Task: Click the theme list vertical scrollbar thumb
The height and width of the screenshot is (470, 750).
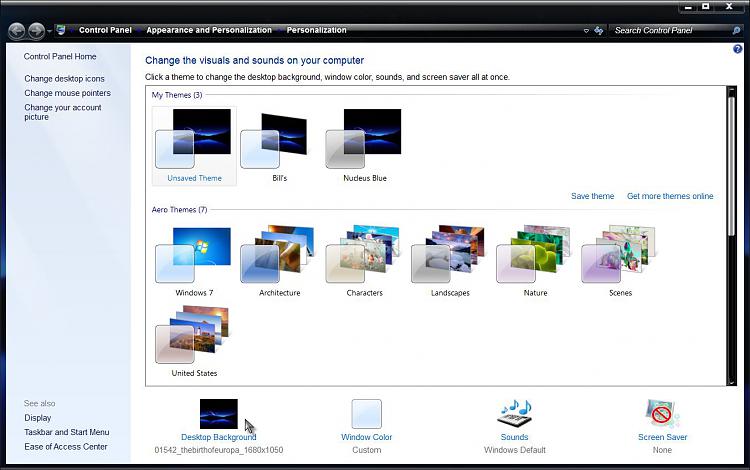Action: coord(731,166)
